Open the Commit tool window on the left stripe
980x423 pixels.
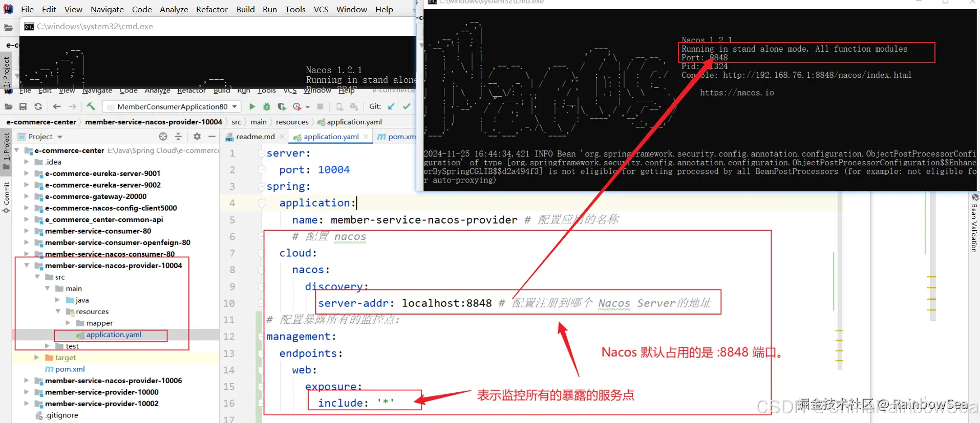6,197
